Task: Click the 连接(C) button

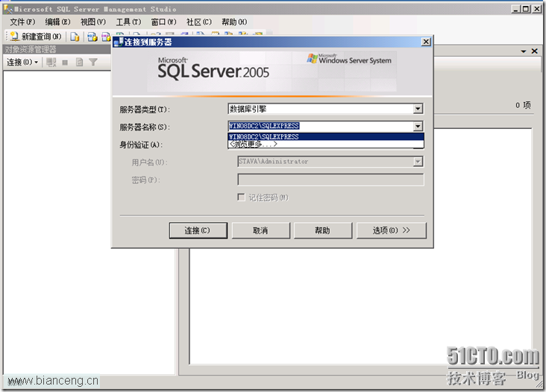Action: click(198, 230)
